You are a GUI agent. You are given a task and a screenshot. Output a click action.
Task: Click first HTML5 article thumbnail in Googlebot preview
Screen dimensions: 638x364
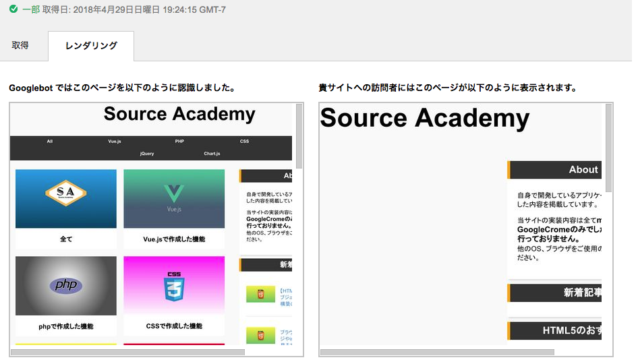(x=260, y=294)
